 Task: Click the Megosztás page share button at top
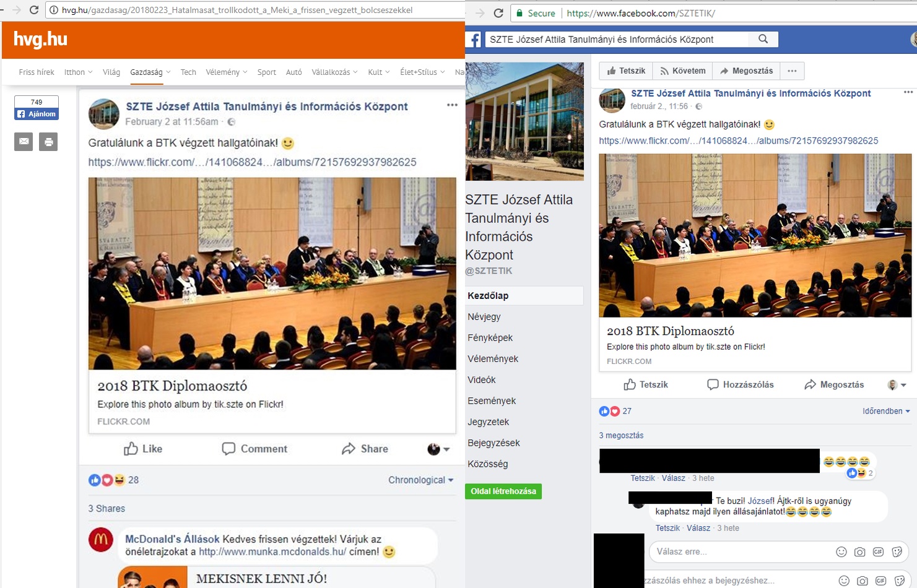[746, 71]
